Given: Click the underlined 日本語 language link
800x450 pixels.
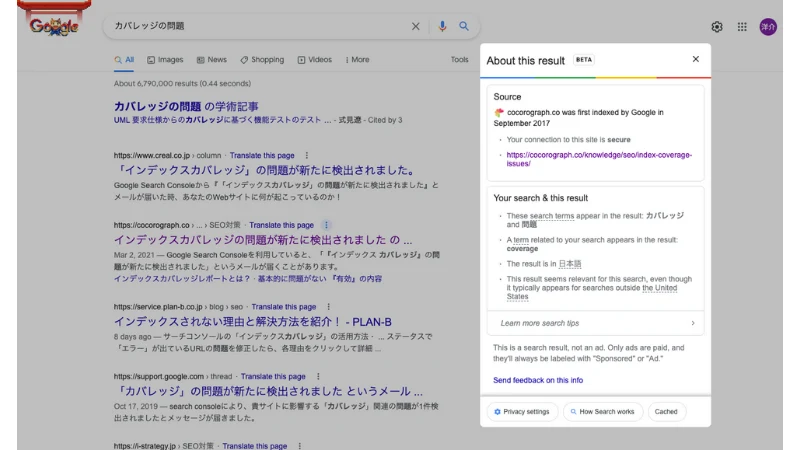Looking at the screenshot, I should (x=570, y=264).
